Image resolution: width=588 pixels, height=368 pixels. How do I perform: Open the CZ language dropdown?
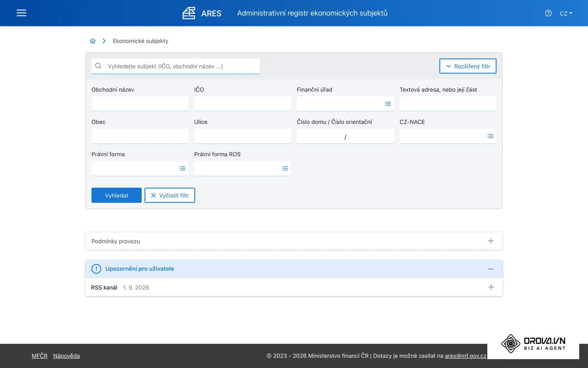(566, 13)
